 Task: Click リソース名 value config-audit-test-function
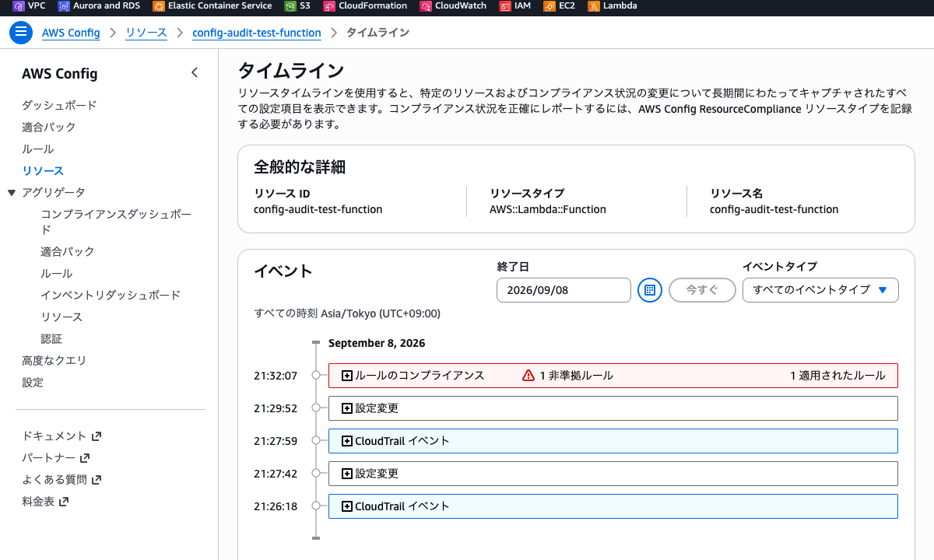coord(774,209)
